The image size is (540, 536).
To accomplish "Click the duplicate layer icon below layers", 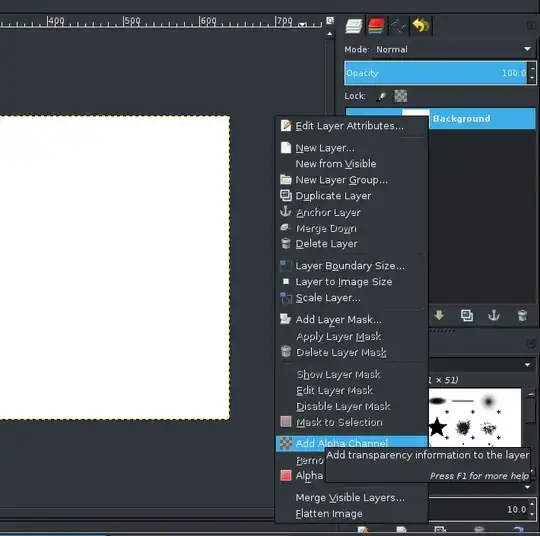I will (467, 315).
